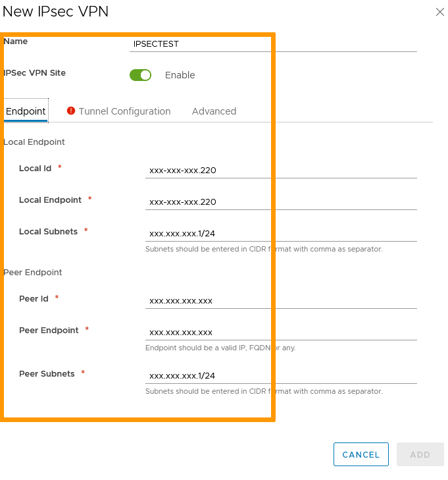This screenshot has width=448, height=480.
Task: Disable the IPSec VPN Site toggle
Action: [x=141, y=75]
